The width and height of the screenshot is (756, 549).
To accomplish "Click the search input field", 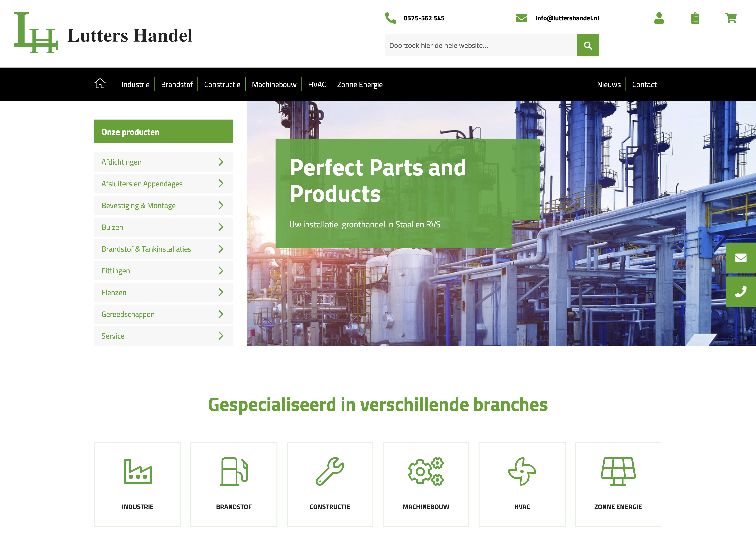I will tap(481, 45).
